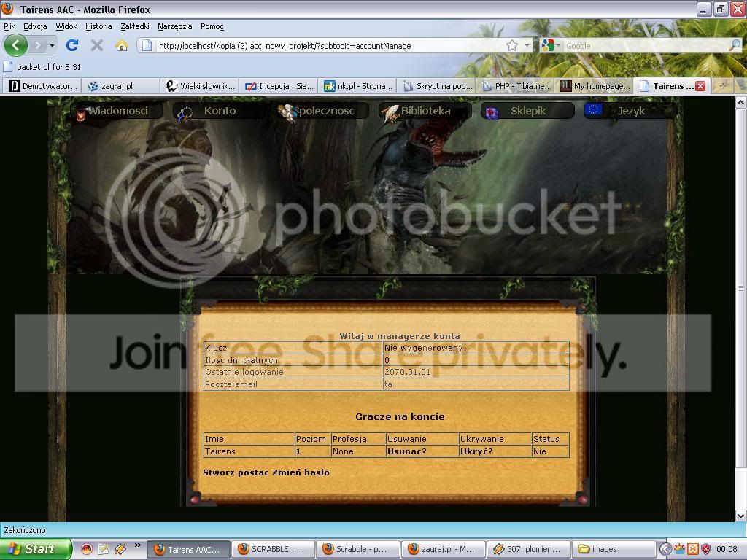Switch to the Wielki słownik tab

(199, 86)
